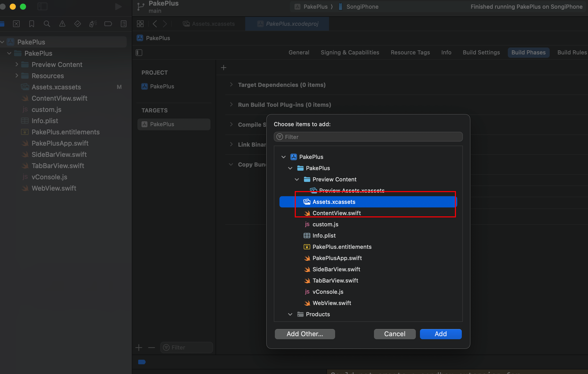The width and height of the screenshot is (588, 374).
Task: Collapse the Preview Content folder in dialog
Action: [297, 179]
